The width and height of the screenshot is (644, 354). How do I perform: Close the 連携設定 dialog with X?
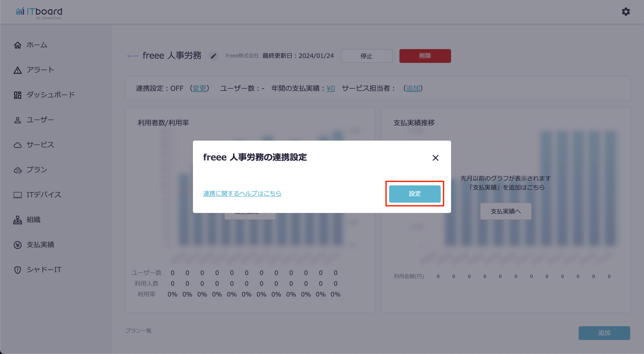(x=435, y=158)
